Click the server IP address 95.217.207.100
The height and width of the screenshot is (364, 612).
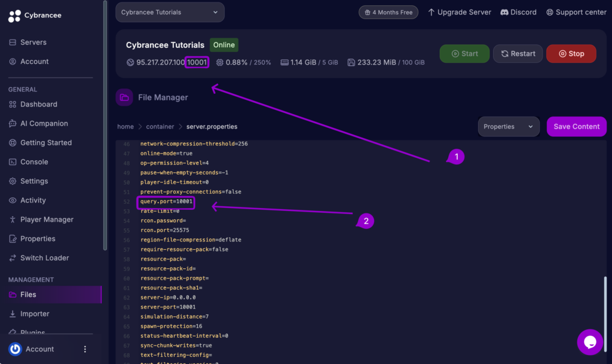point(160,62)
